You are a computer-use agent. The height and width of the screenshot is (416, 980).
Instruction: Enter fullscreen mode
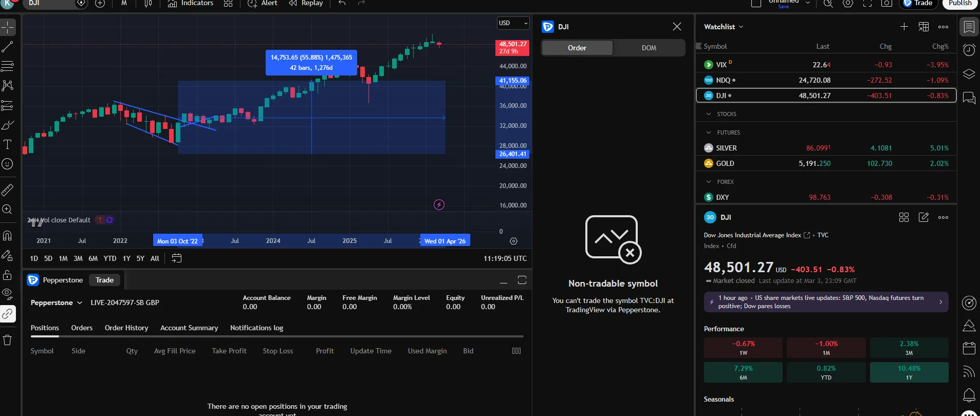[x=867, y=4]
